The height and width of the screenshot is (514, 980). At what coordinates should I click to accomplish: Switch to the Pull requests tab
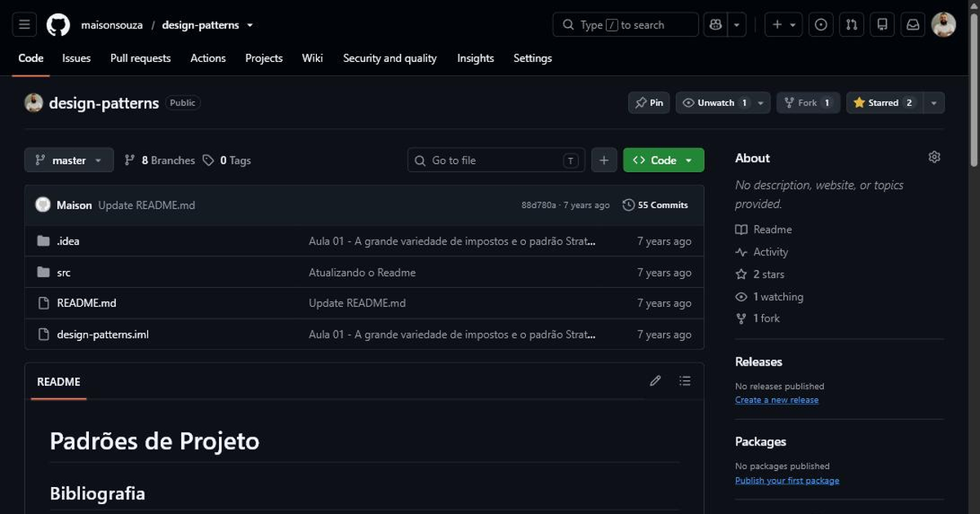click(x=140, y=58)
